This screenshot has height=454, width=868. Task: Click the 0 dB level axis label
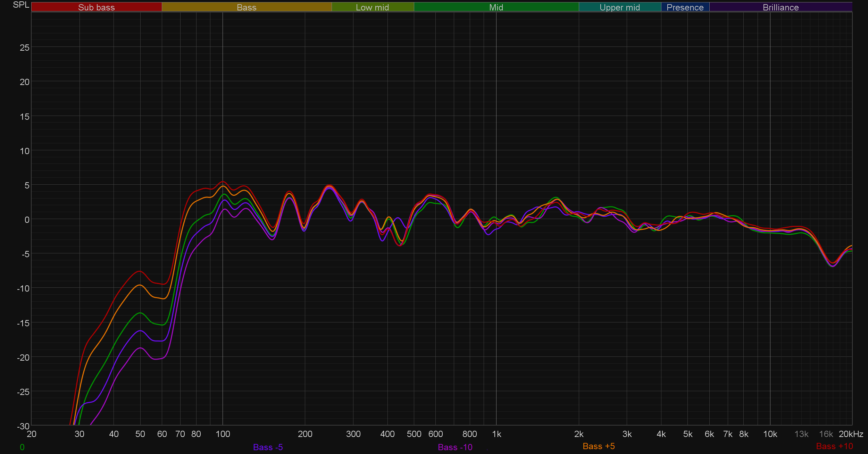tap(27, 219)
